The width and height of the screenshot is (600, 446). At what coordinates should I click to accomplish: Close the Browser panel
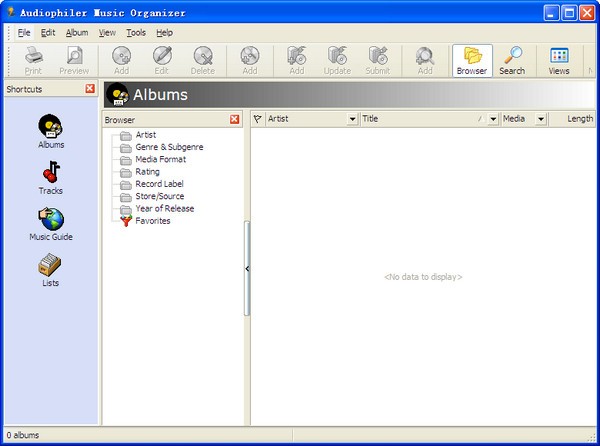pos(235,119)
